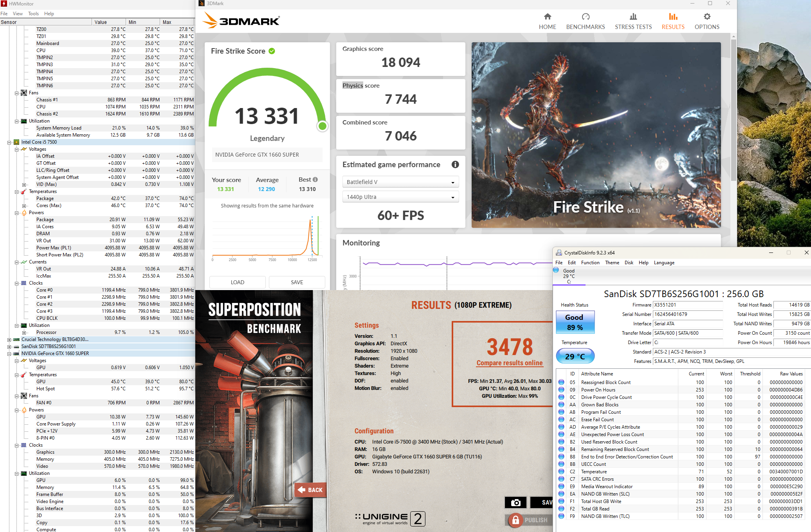Click the 29 °C temperature button

[x=575, y=356]
